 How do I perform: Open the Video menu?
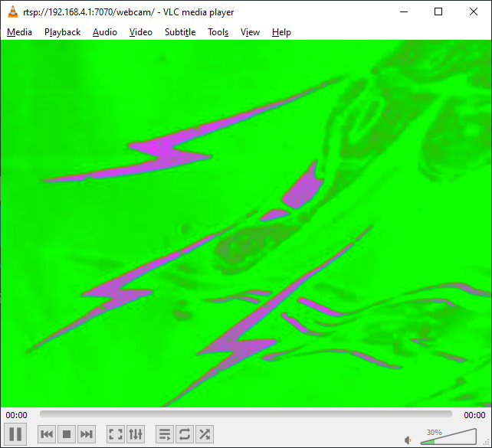pos(141,32)
